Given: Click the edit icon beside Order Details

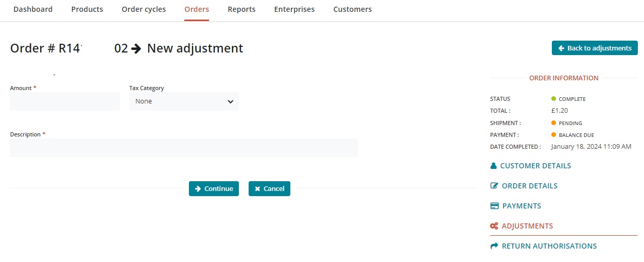Looking at the screenshot, I should [494, 186].
